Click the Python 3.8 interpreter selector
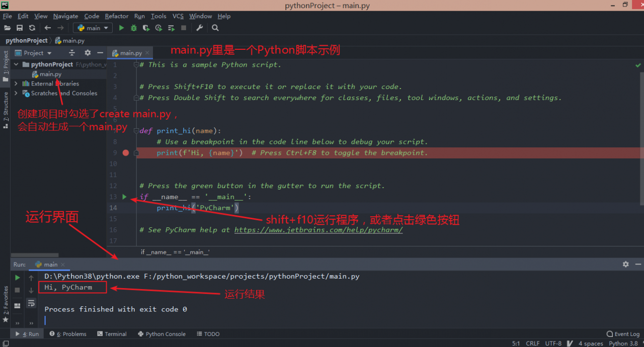Screen dimensions: 644x347 (x=623, y=343)
